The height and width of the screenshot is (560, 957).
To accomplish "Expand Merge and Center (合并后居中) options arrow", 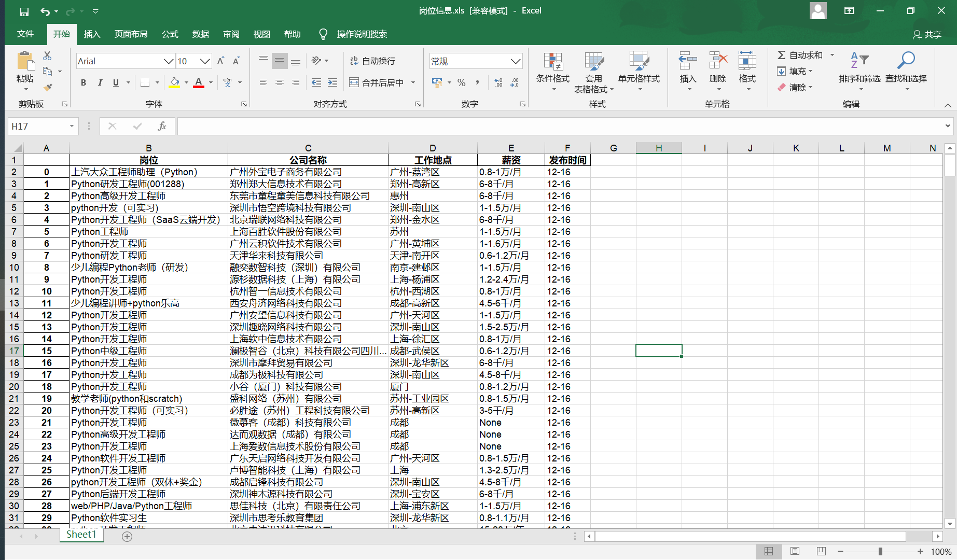I will pos(413,82).
